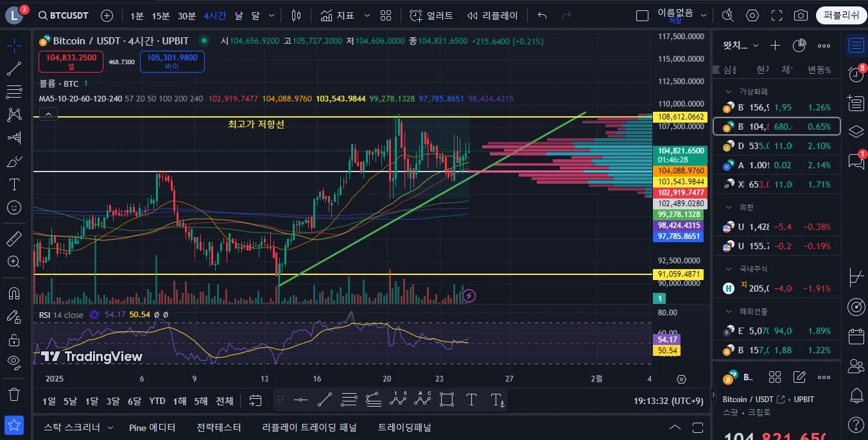Toggle stay in drawing mode
This screenshot has width=868, height=440.
click(14, 317)
